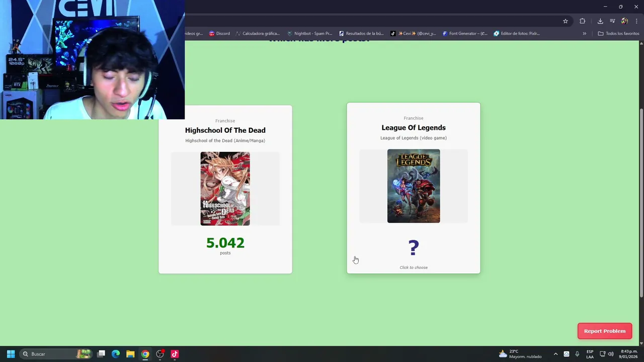This screenshot has height=362, width=644.
Task: Open the Font Generator bookmark
Action: (465, 34)
